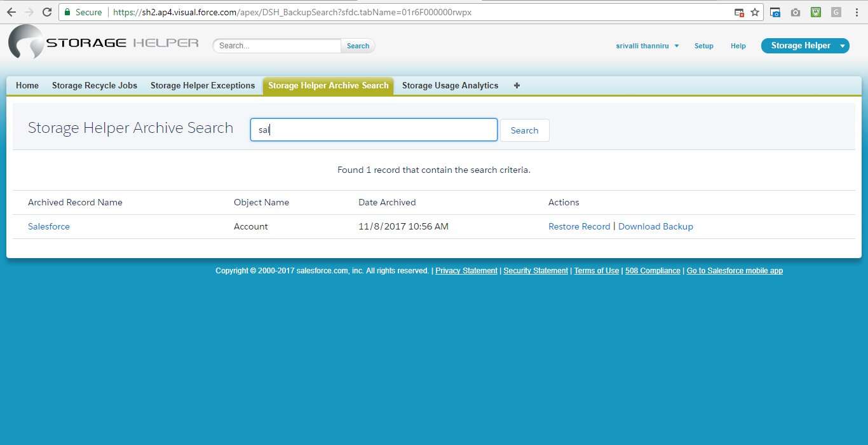The width and height of the screenshot is (868, 445).
Task: Click the gray G extension icon
Action: (x=836, y=12)
